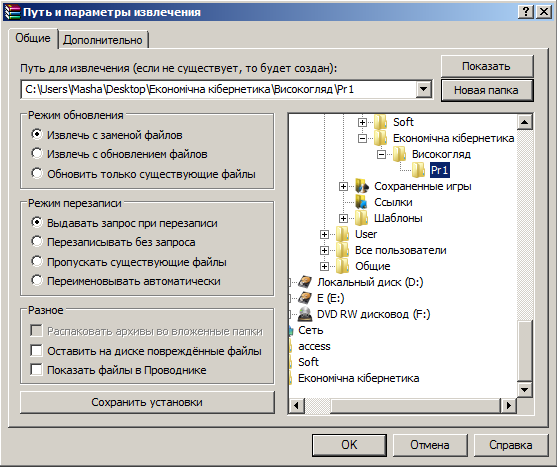Image resolution: width=557 pixels, height=470 pixels.
Task: Select DVD RW дисковод (F:) label
Action: (x=373, y=314)
